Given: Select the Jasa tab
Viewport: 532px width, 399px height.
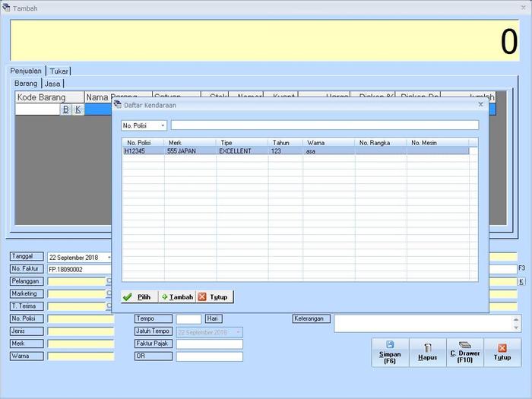Looking at the screenshot, I should (x=52, y=83).
